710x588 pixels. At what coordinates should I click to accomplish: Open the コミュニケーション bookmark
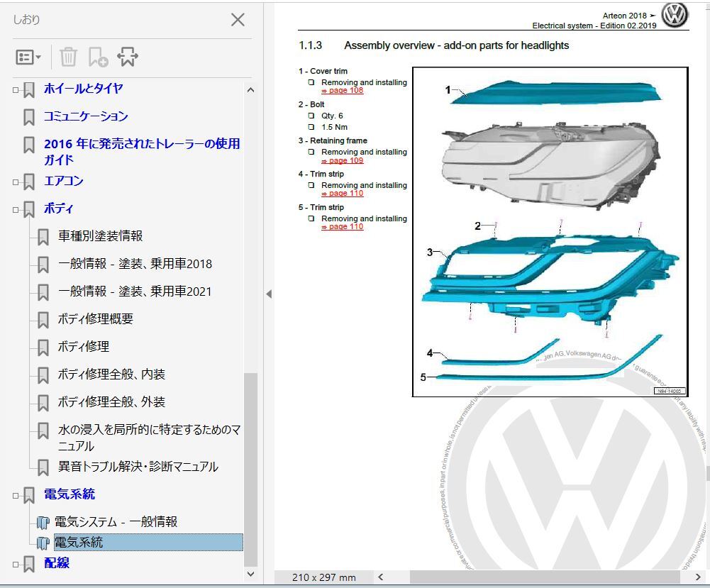86,116
